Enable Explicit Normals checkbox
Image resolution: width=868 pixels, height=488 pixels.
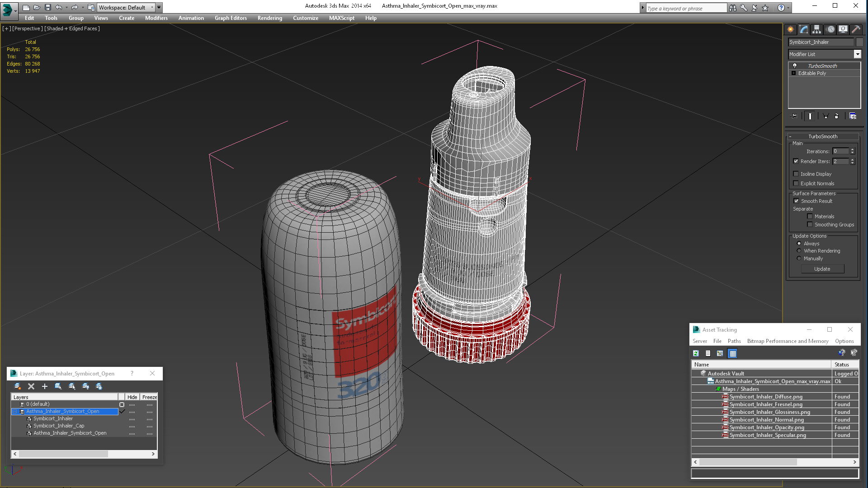796,183
